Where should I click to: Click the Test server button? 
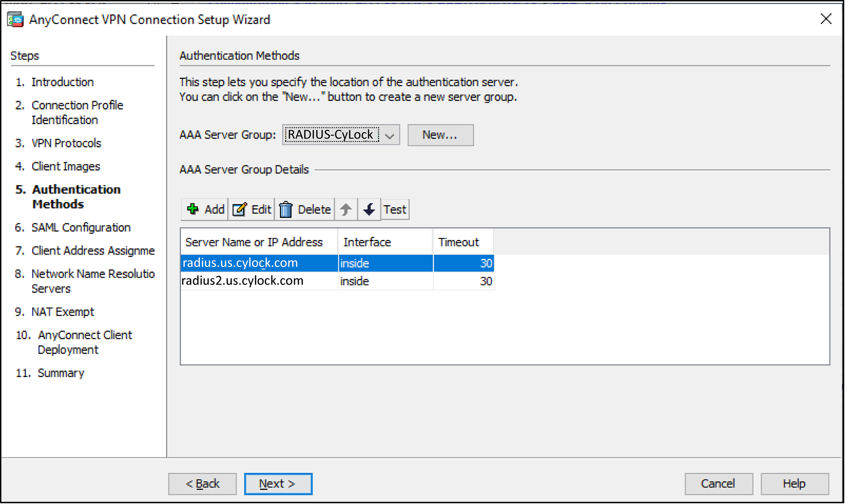click(395, 209)
